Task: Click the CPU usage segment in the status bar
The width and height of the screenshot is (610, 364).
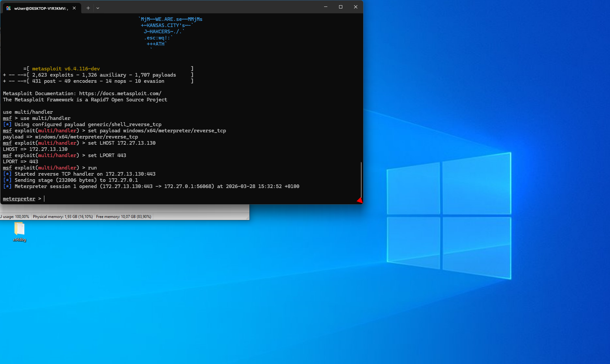Action: (x=15, y=216)
